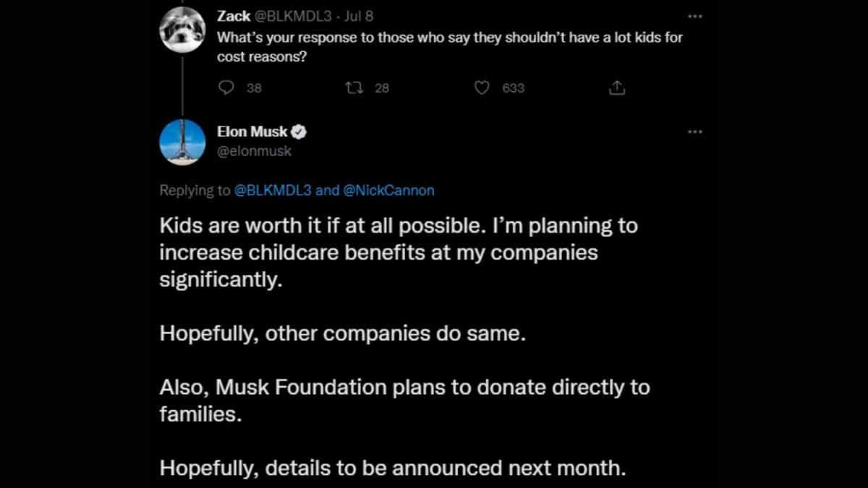The height and width of the screenshot is (488, 868).
Task: Open the three-dot menu on Elon Musk's tweet
Action: click(x=694, y=132)
